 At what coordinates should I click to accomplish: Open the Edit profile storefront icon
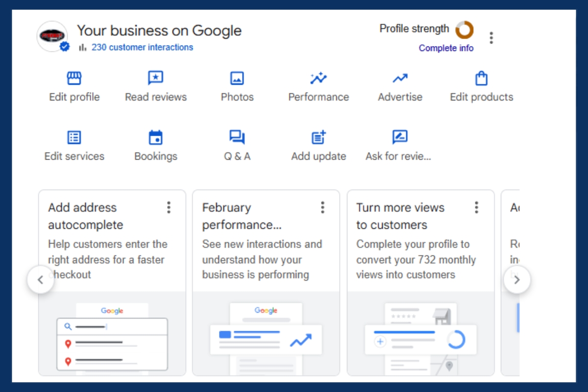pos(74,78)
